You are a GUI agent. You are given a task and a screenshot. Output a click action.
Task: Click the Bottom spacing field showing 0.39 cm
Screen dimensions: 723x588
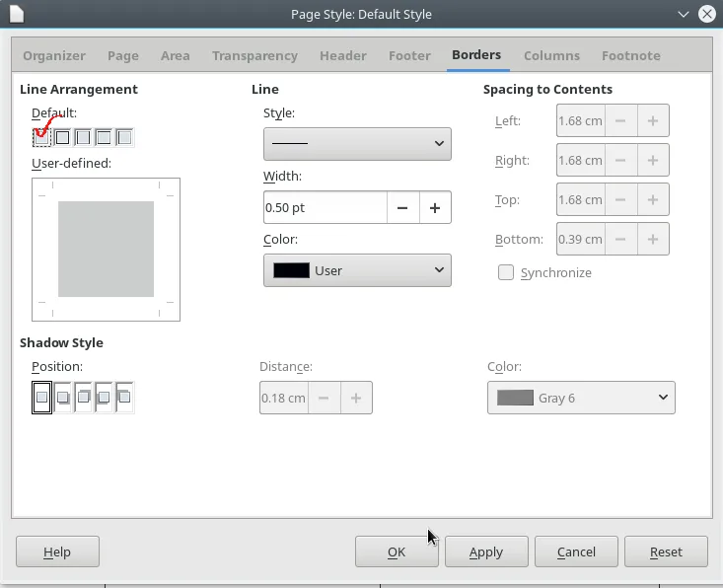(581, 239)
